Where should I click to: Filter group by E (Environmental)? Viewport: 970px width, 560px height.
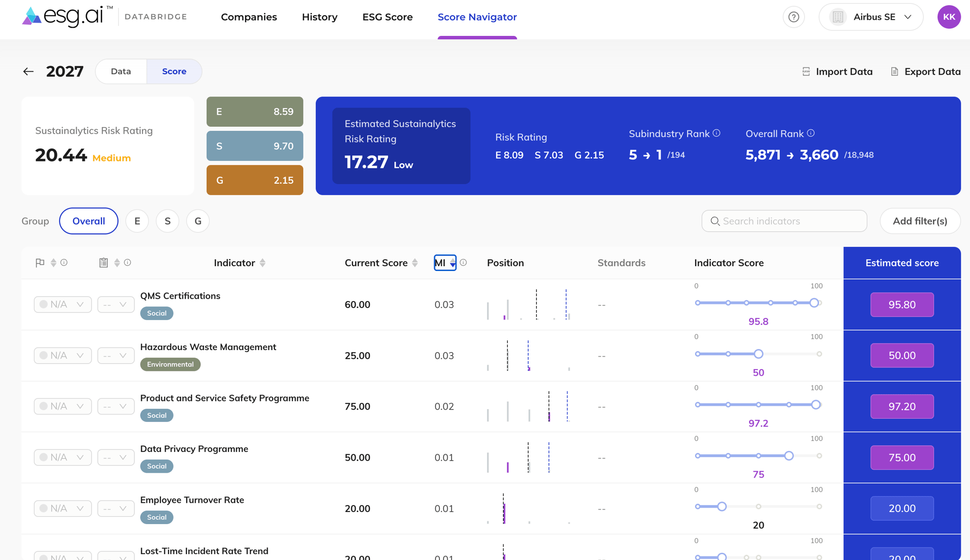pos(137,221)
